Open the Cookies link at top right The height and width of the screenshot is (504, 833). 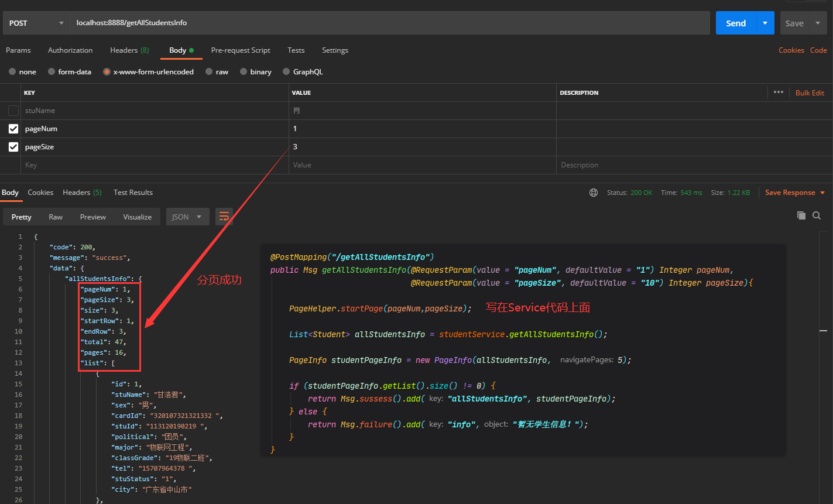click(791, 50)
